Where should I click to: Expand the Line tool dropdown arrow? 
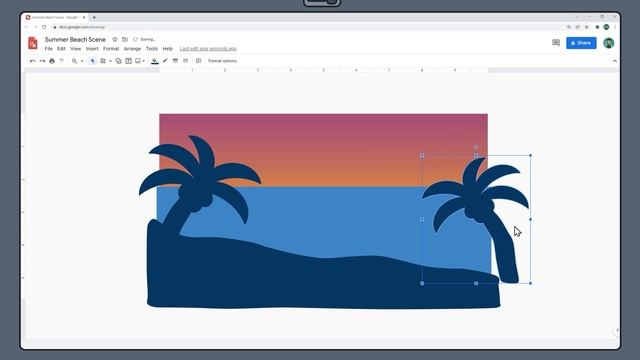coord(110,61)
